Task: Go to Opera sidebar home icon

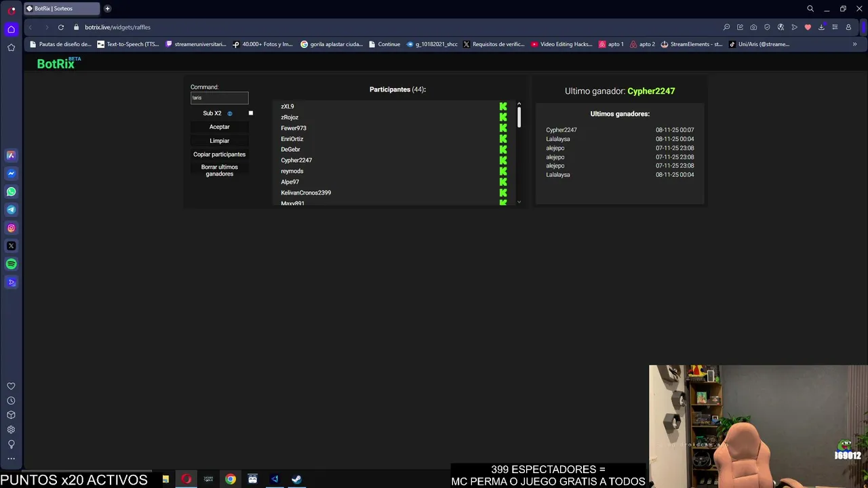Action: (11, 29)
